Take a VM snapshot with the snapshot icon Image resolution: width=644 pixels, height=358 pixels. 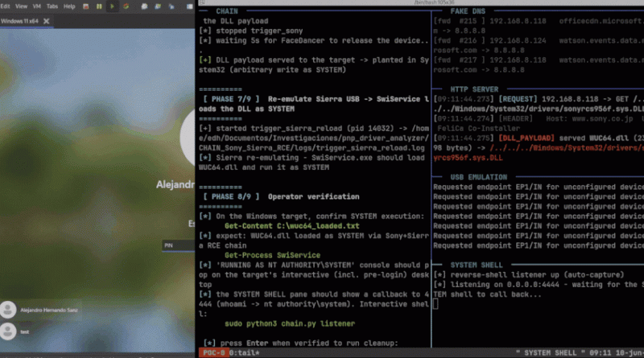click(144, 6)
